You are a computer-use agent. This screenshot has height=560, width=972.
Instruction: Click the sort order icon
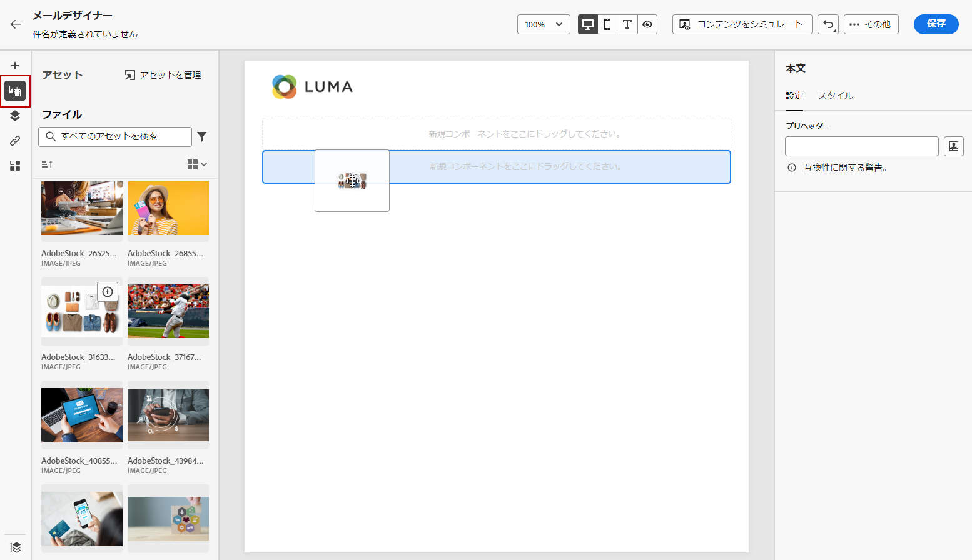tap(47, 164)
